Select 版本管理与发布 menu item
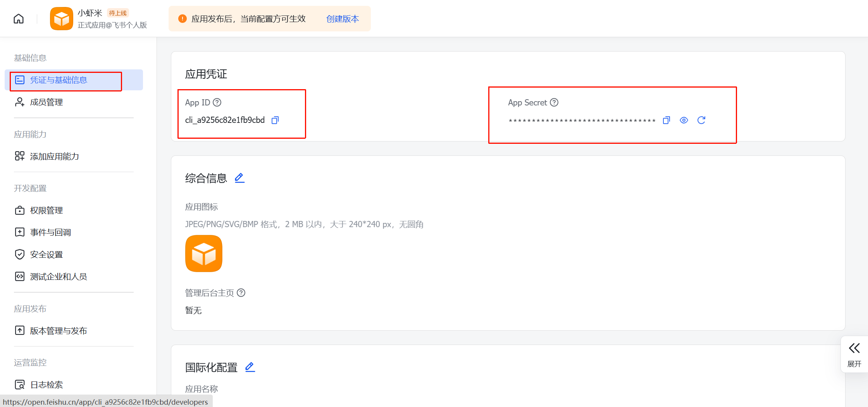Viewport: 868px width, 407px height. click(x=58, y=331)
